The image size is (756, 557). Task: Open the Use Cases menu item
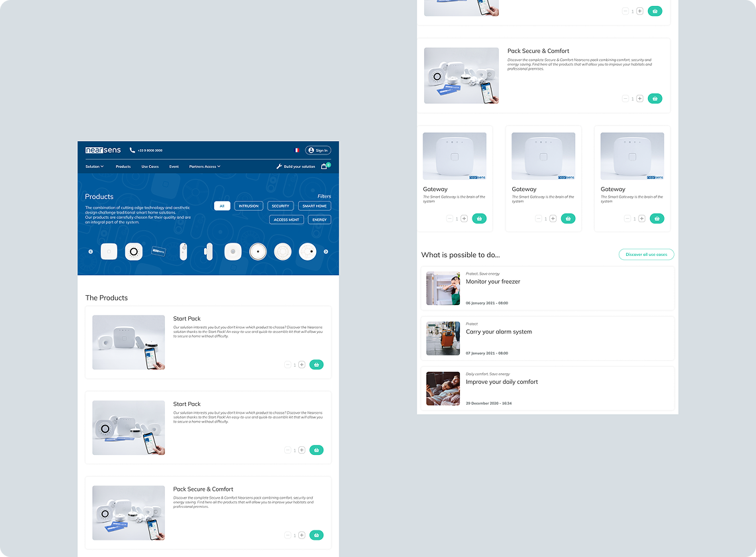[150, 166]
